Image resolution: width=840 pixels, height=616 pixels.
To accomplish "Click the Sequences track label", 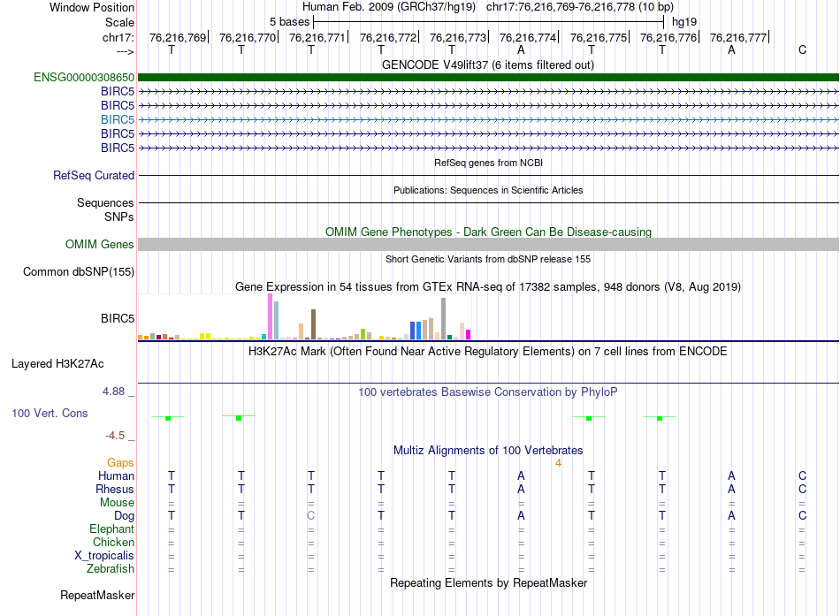I will [105, 203].
